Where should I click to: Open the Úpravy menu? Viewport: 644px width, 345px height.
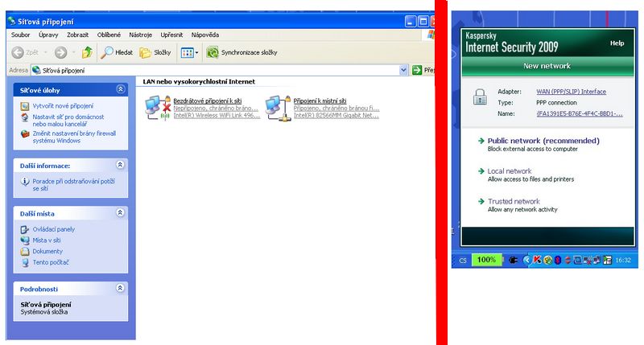[x=48, y=35]
